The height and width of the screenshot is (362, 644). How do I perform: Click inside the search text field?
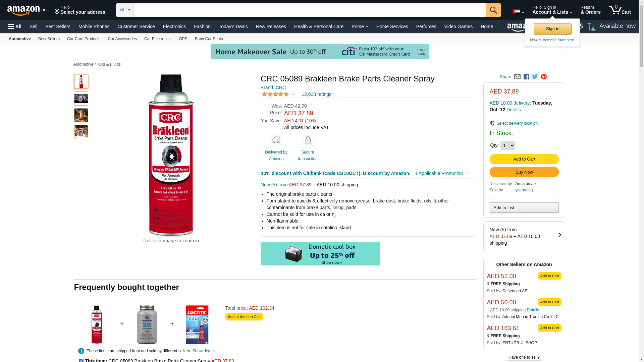309,10
